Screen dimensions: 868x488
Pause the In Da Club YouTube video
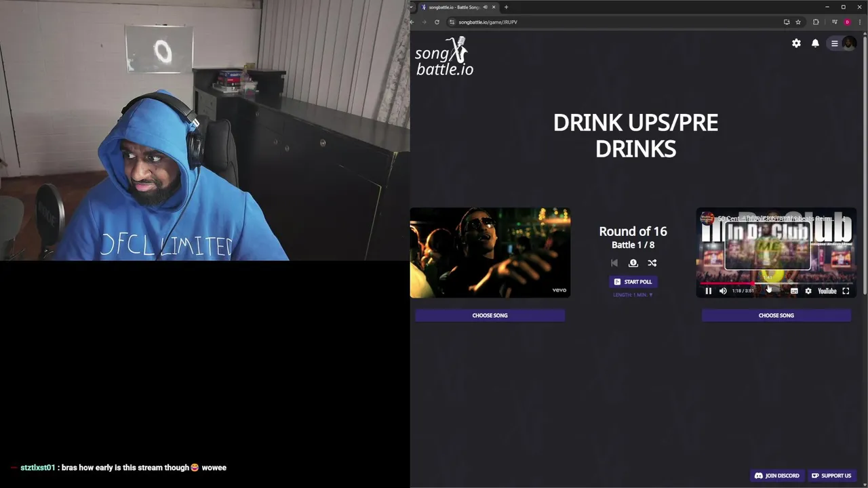[709, 291]
